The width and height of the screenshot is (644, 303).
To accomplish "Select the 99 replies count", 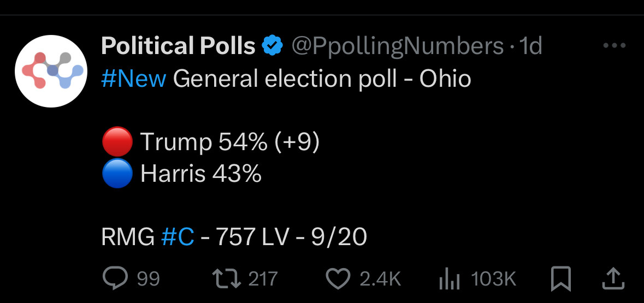I will [148, 279].
